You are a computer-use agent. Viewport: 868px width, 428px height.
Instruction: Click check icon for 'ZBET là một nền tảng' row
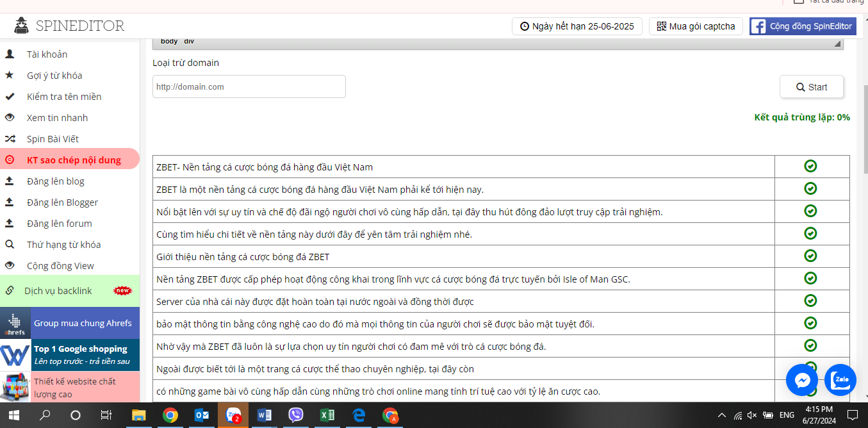click(x=810, y=188)
